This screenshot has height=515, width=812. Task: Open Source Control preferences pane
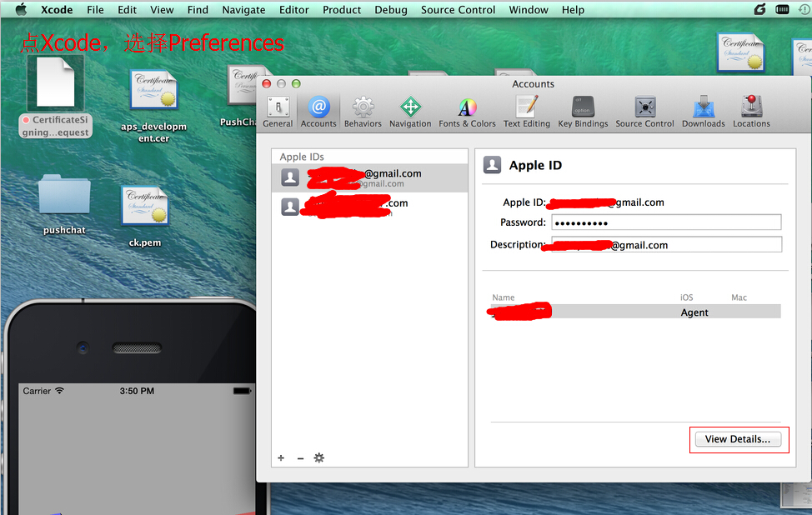point(644,112)
